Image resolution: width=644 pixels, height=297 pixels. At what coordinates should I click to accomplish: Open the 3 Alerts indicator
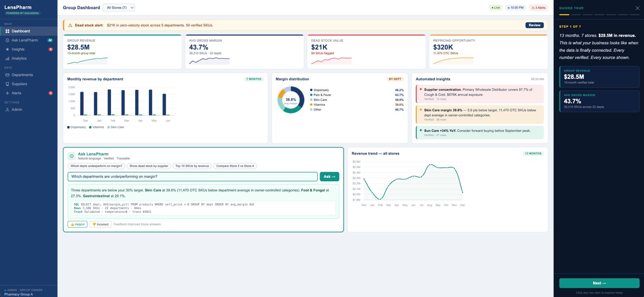pyautogui.click(x=539, y=8)
